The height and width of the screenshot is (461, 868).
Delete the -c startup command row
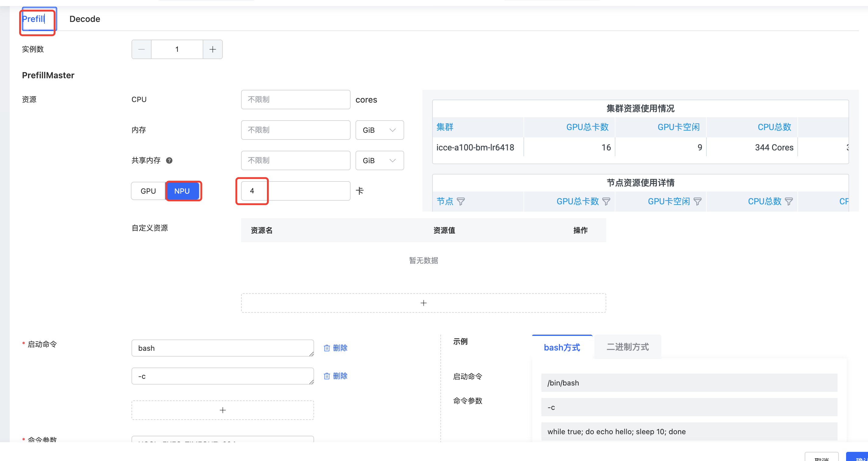point(335,376)
